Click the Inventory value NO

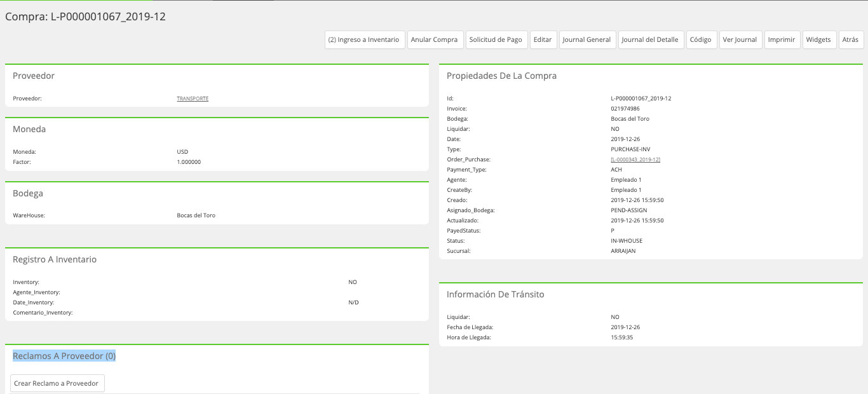(353, 282)
